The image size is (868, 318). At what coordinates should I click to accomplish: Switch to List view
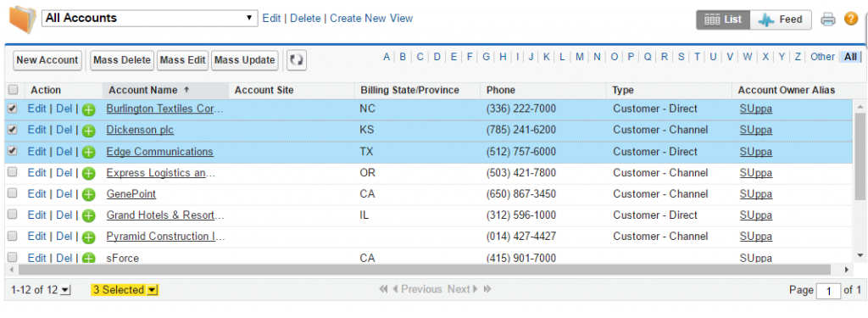tap(723, 20)
